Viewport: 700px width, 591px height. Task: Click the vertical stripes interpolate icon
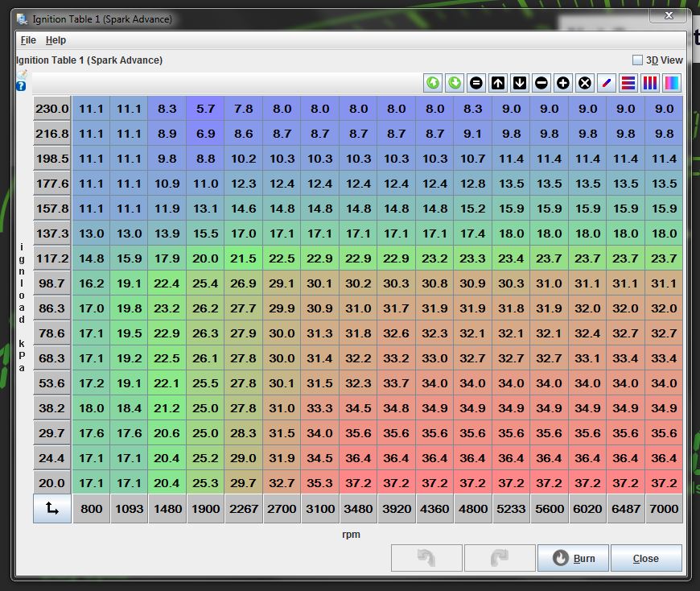click(650, 83)
